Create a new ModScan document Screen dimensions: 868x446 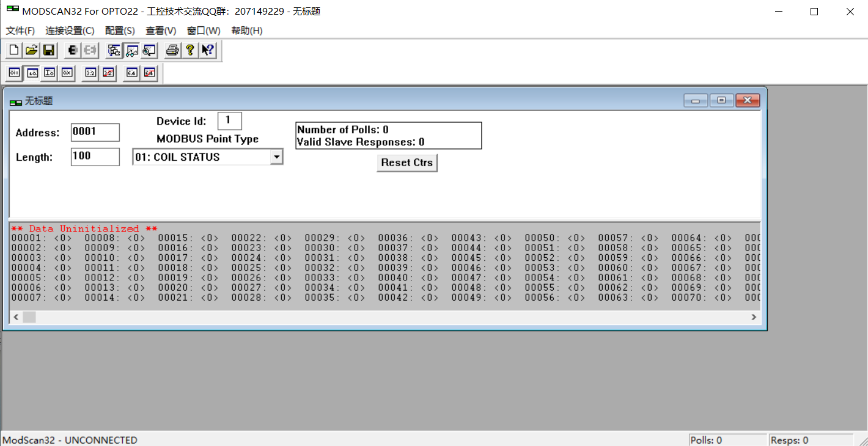(x=13, y=49)
